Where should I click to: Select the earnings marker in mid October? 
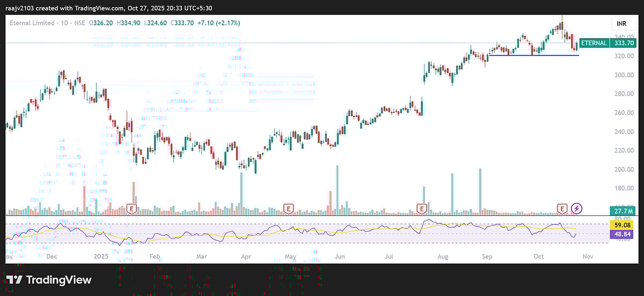[562, 208]
